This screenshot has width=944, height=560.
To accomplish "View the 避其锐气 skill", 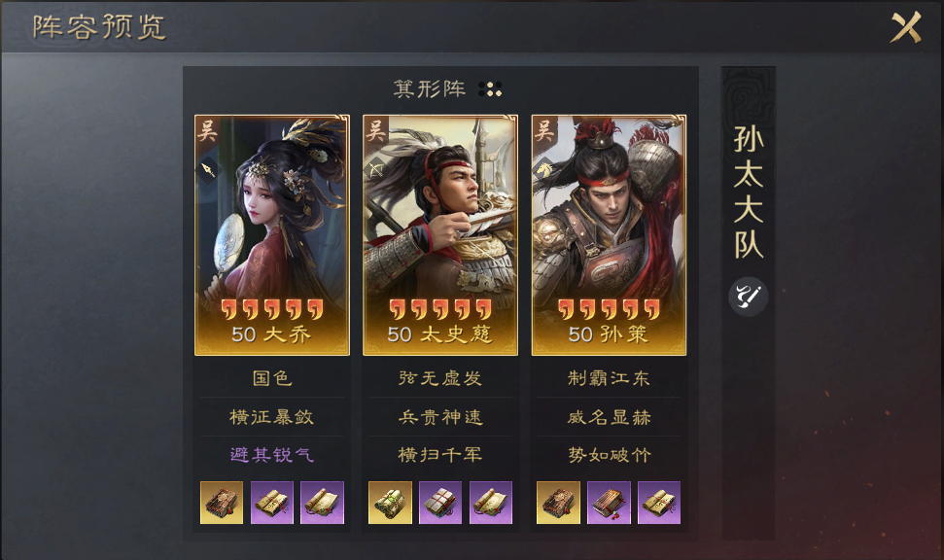I will point(272,455).
